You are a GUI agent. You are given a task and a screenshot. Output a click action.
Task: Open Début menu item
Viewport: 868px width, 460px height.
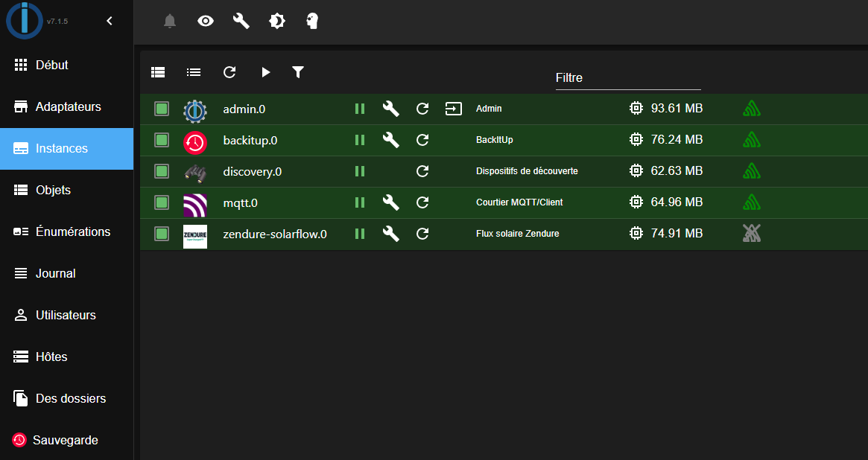click(66, 65)
